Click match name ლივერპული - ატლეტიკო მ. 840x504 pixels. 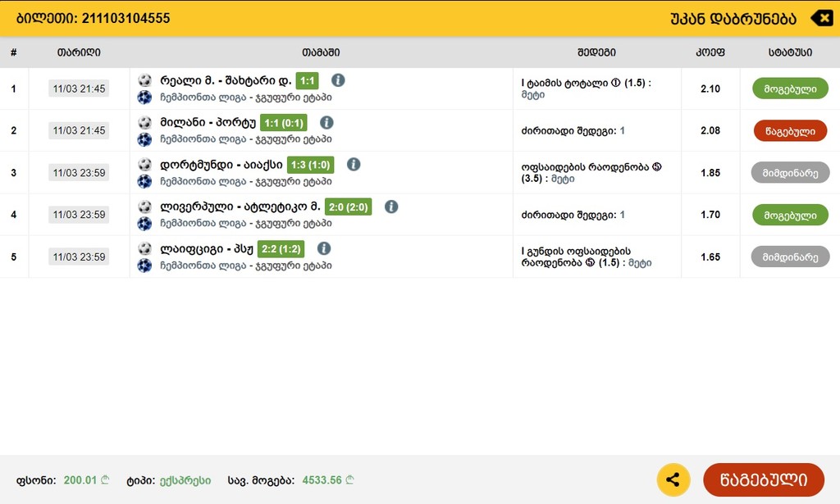click(240, 207)
